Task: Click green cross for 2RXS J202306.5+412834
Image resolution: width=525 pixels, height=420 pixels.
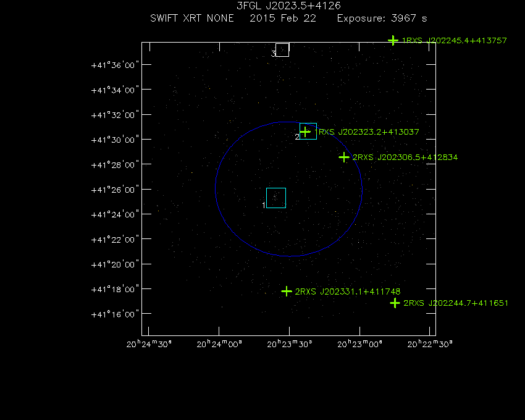Action: [344, 157]
